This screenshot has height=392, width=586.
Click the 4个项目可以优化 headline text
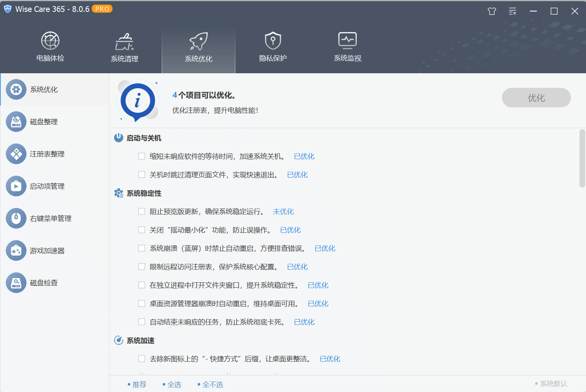(204, 95)
